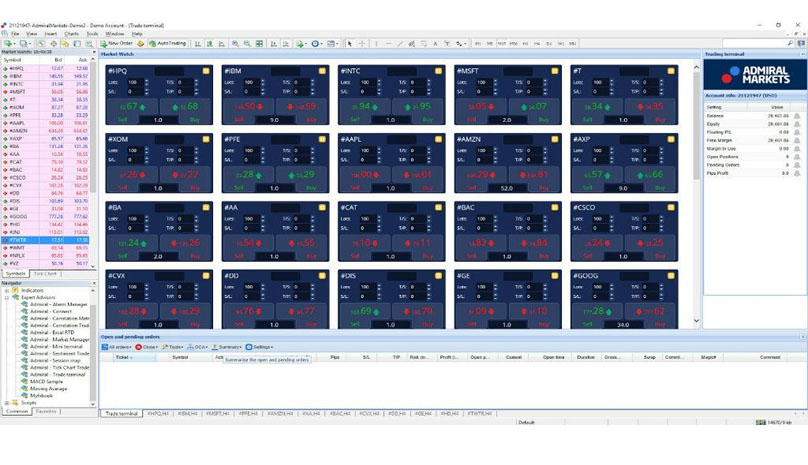Click the Profiles icon in the toolbar
Viewport: 808px width, 465px height.
[x=25, y=44]
